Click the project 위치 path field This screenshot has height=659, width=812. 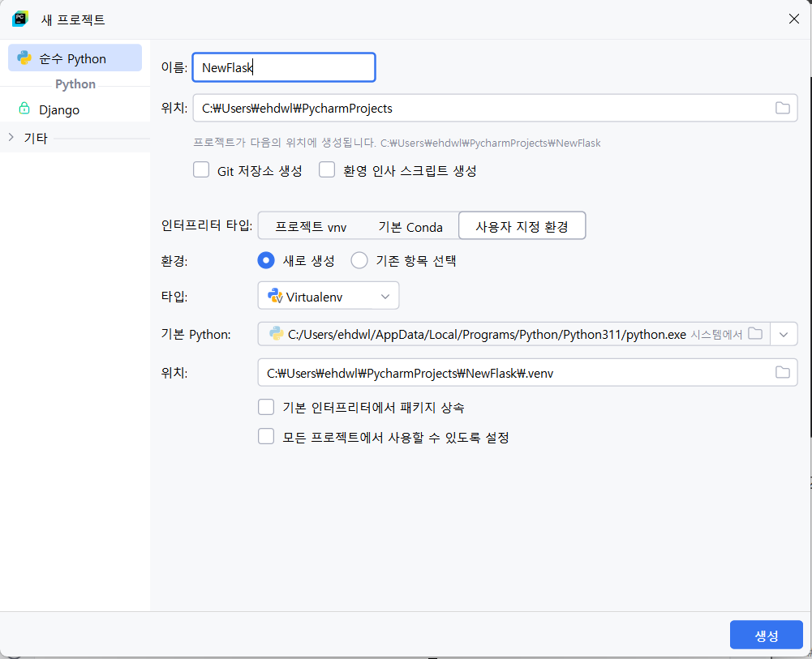(495, 108)
